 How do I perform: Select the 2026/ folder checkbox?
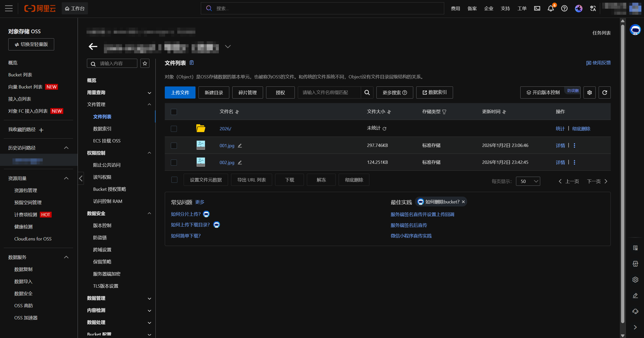(174, 129)
